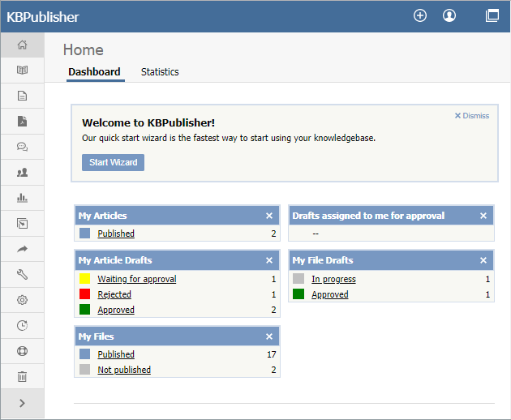Open the Feedback speech bubbles icon
Viewport: 511px width, 420px height.
click(x=22, y=147)
